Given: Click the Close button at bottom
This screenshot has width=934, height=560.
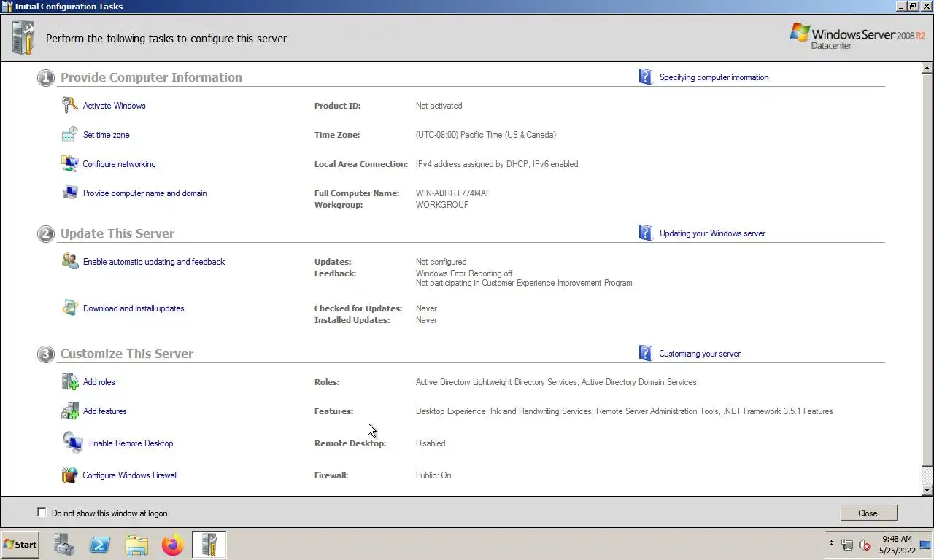Looking at the screenshot, I should click(x=868, y=513).
